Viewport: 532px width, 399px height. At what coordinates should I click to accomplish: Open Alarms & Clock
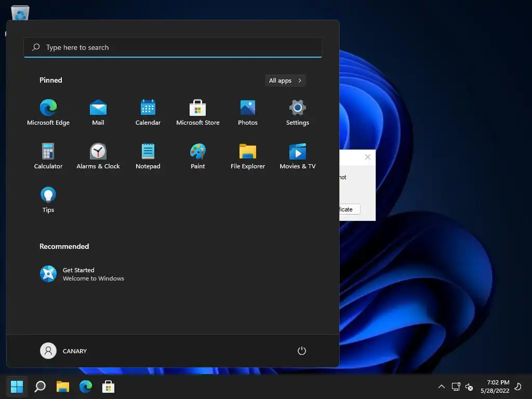click(x=98, y=156)
